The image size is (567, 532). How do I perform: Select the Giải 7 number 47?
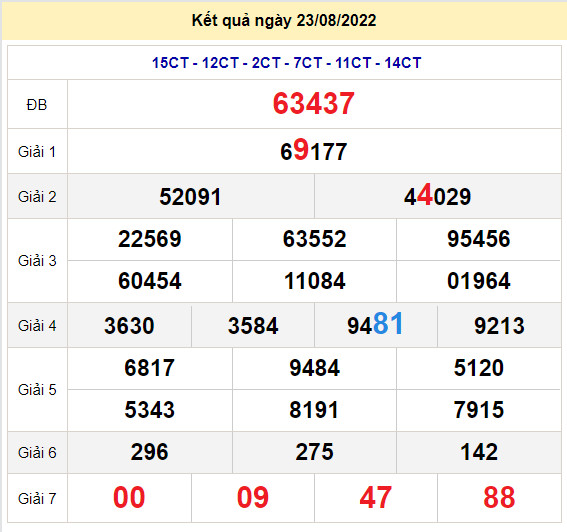375,498
